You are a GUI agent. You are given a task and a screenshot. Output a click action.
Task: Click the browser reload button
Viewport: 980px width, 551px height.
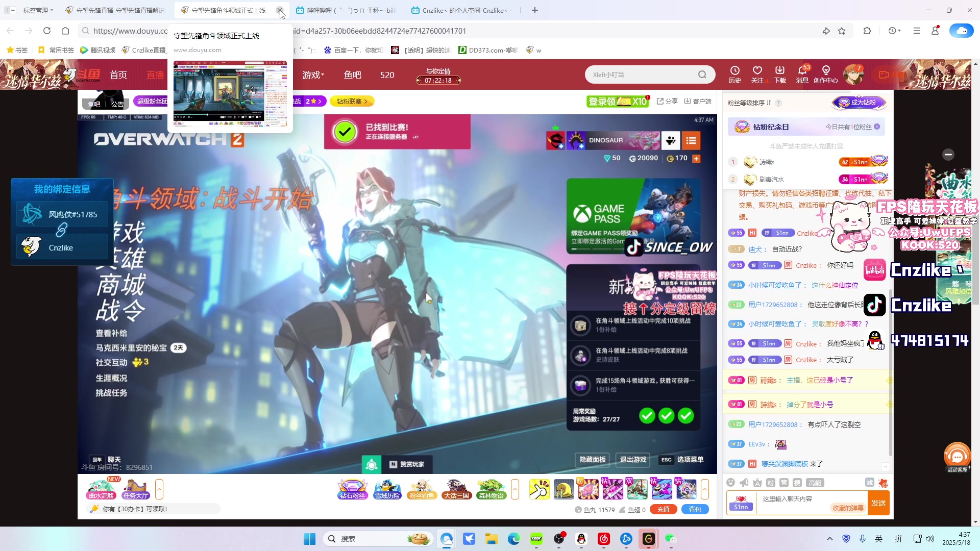[47, 31]
